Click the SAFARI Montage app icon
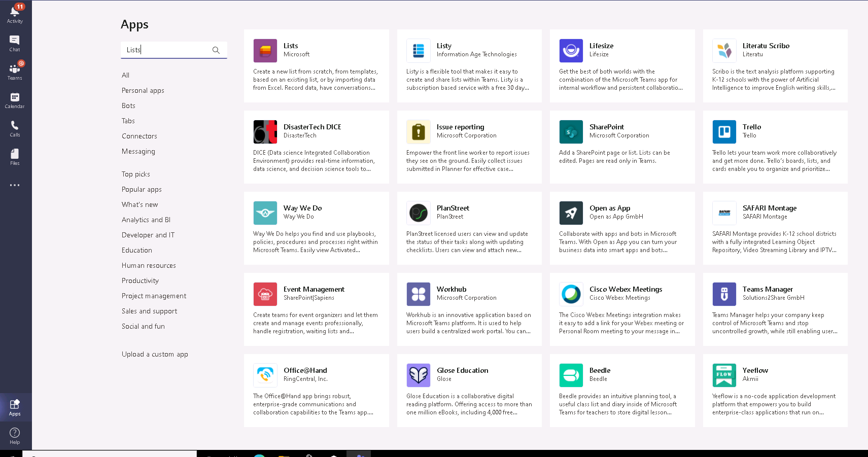This screenshot has height=457, width=868. (724, 213)
